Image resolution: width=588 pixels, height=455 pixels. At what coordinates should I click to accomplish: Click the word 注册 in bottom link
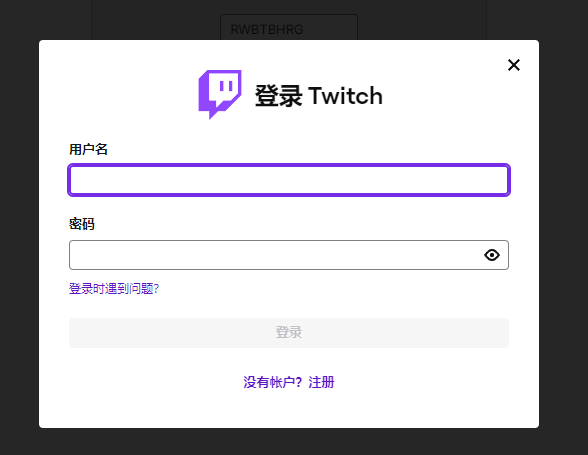tap(321, 382)
